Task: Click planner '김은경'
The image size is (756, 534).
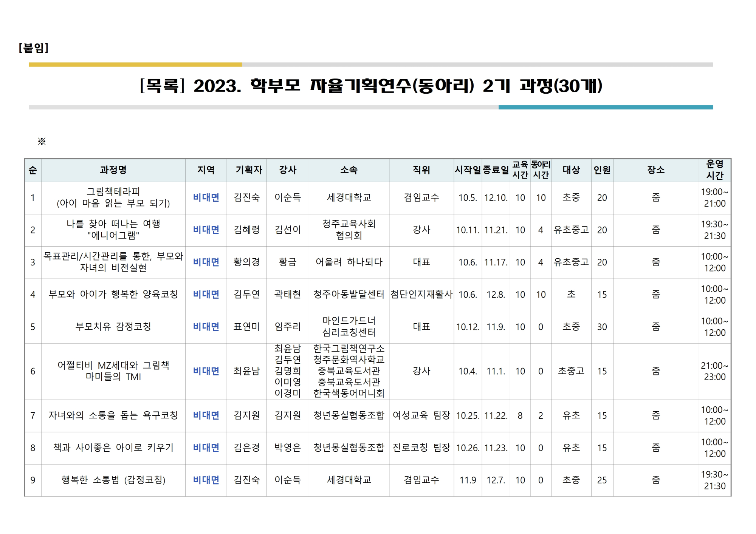Action: pos(247,448)
